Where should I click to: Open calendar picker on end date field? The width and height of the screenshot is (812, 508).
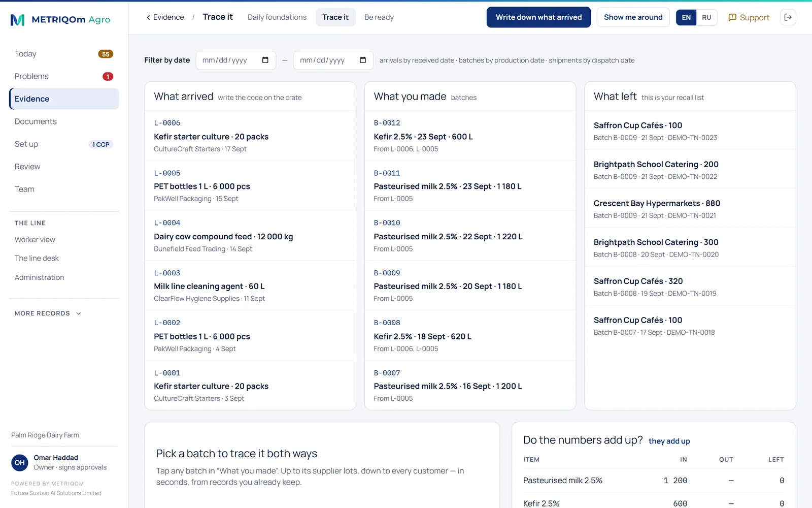tap(362, 60)
